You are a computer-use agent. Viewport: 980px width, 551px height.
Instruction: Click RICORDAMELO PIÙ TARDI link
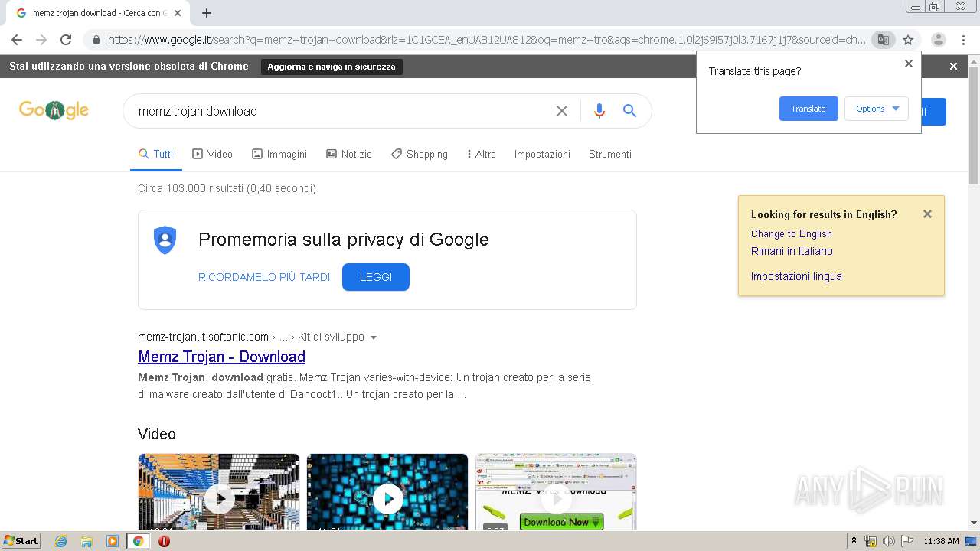click(x=264, y=277)
